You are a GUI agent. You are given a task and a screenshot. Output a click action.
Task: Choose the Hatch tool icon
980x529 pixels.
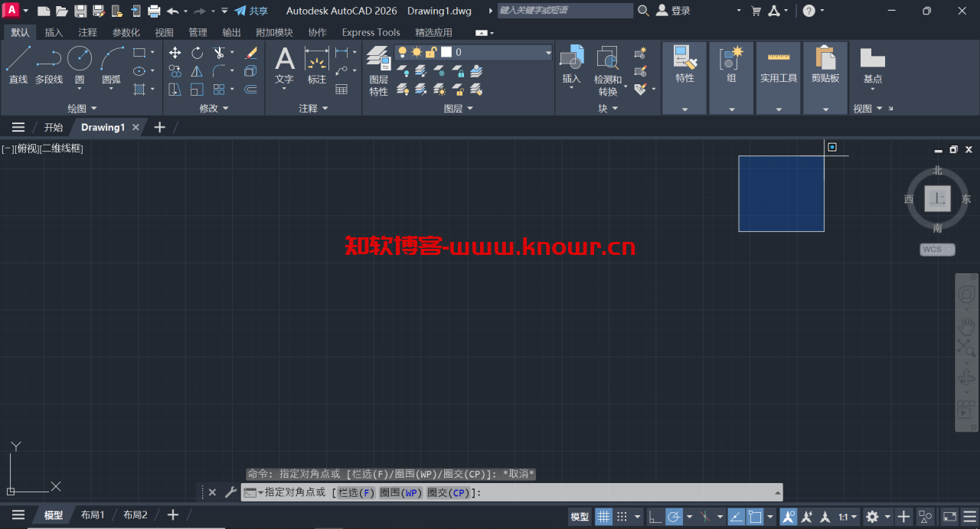139,90
